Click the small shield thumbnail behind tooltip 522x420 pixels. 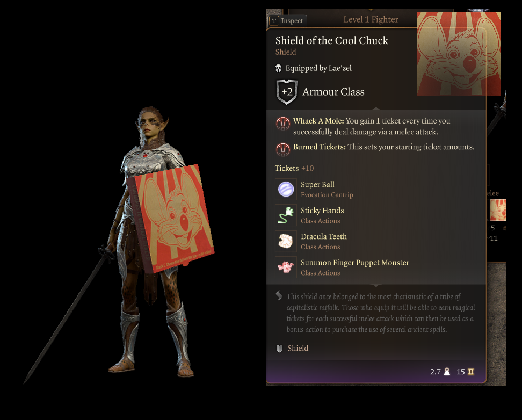pos(498,210)
